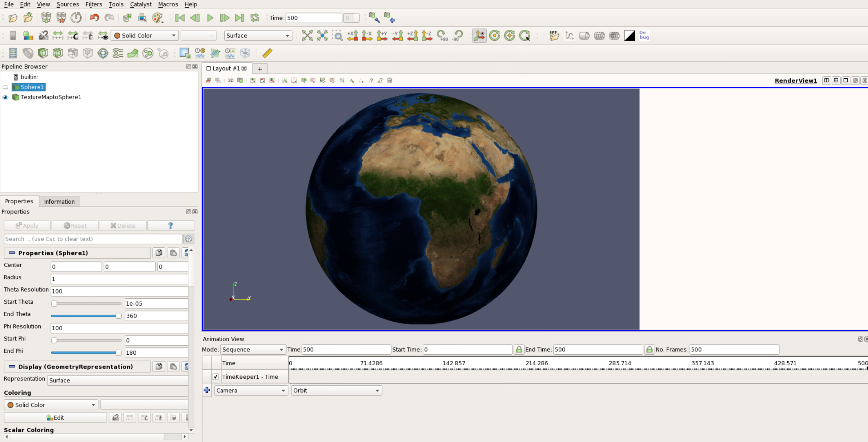Image resolution: width=868 pixels, height=442 pixels.
Task: Go to last animation frame
Action: point(240,18)
